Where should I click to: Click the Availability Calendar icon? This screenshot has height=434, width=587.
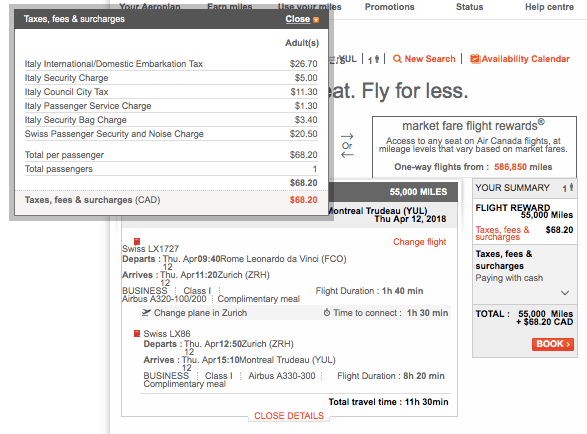tap(475, 59)
